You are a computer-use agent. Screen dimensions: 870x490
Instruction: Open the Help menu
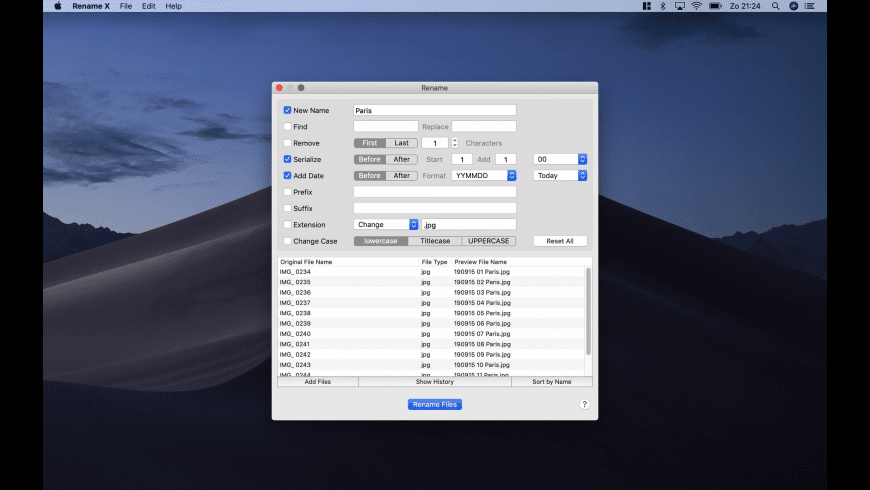173,6
